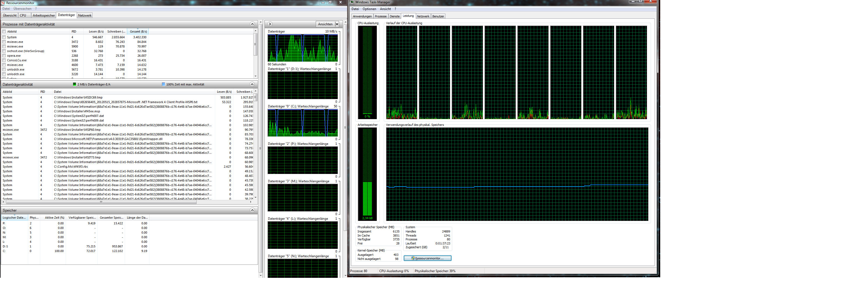The height and width of the screenshot is (293, 868).
Task: Click the green Datenträger-E/A legend square
Action: point(75,84)
